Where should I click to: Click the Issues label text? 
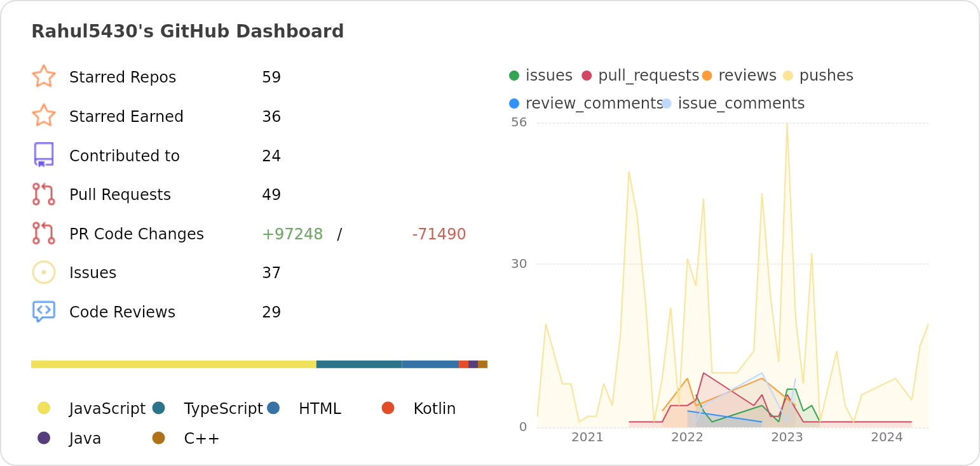coord(93,273)
